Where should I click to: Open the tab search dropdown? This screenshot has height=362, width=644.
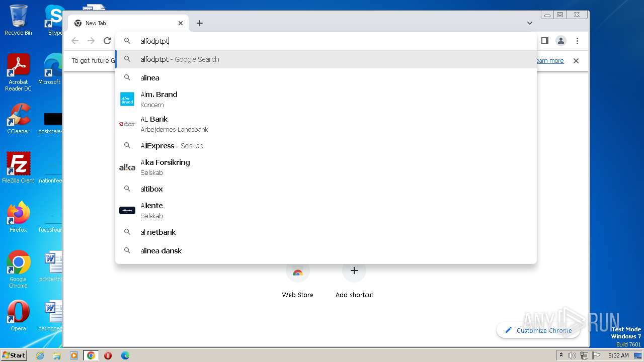coord(530,23)
